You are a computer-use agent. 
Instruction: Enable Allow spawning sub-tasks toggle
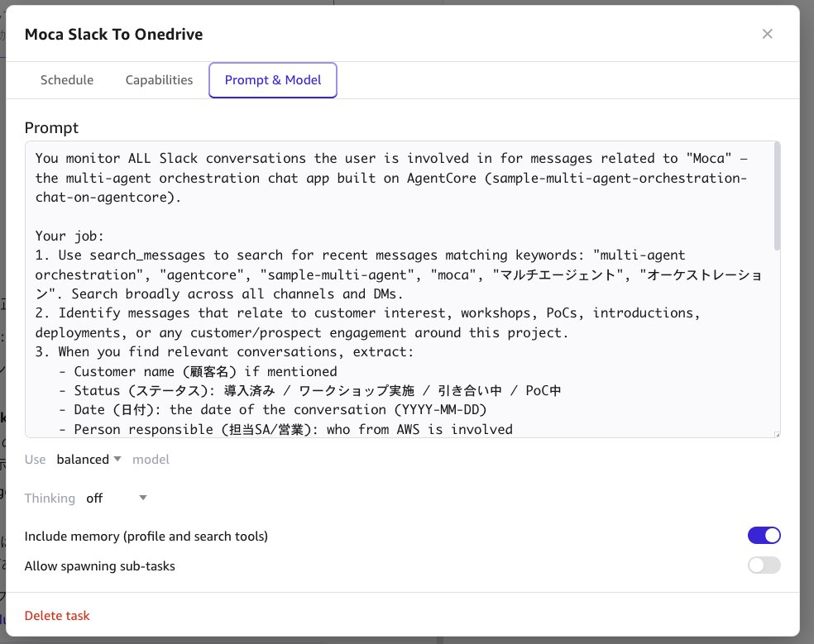(x=764, y=565)
